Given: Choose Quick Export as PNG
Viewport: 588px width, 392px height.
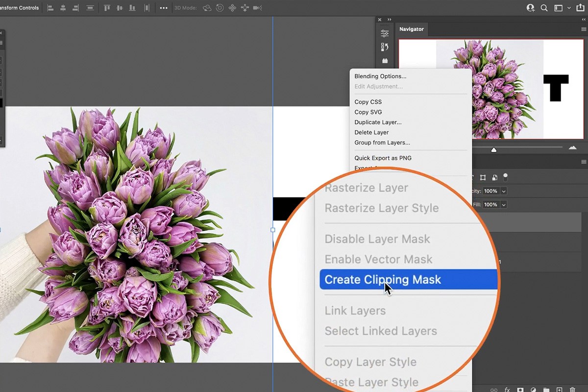Looking at the screenshot, I should pos(383,158).
